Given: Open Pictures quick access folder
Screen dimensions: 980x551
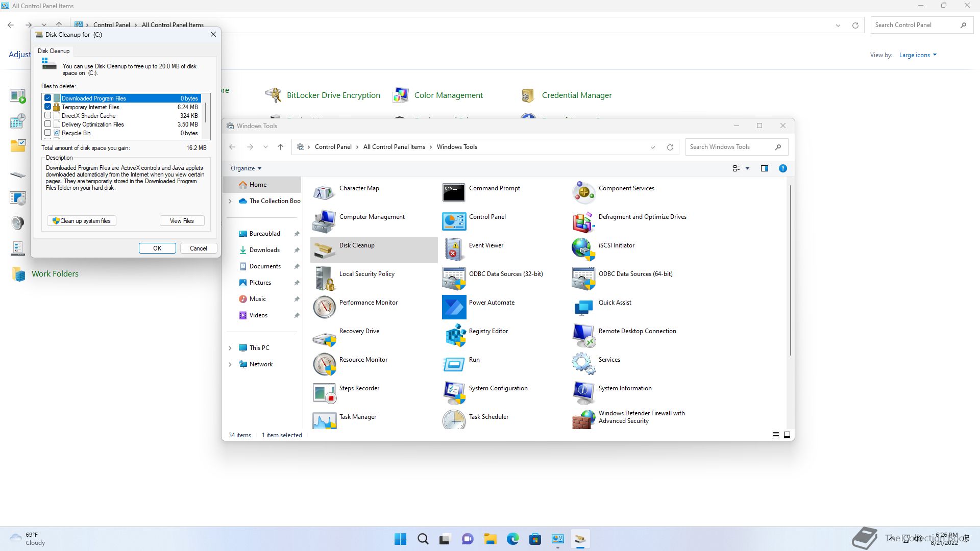Looking at the screenshot, I should click(260, 283).
